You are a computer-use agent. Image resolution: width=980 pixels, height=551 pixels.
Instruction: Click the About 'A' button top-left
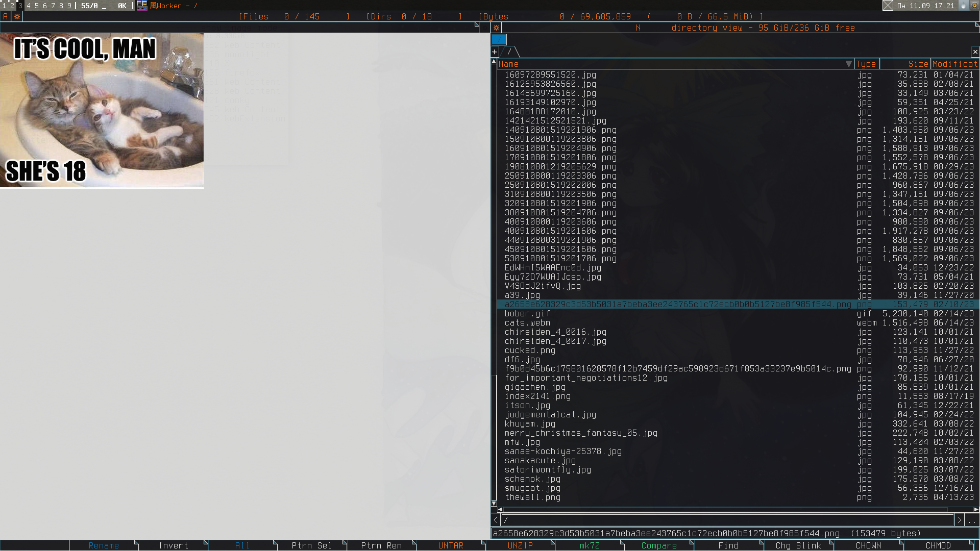[x=5, y=16]
